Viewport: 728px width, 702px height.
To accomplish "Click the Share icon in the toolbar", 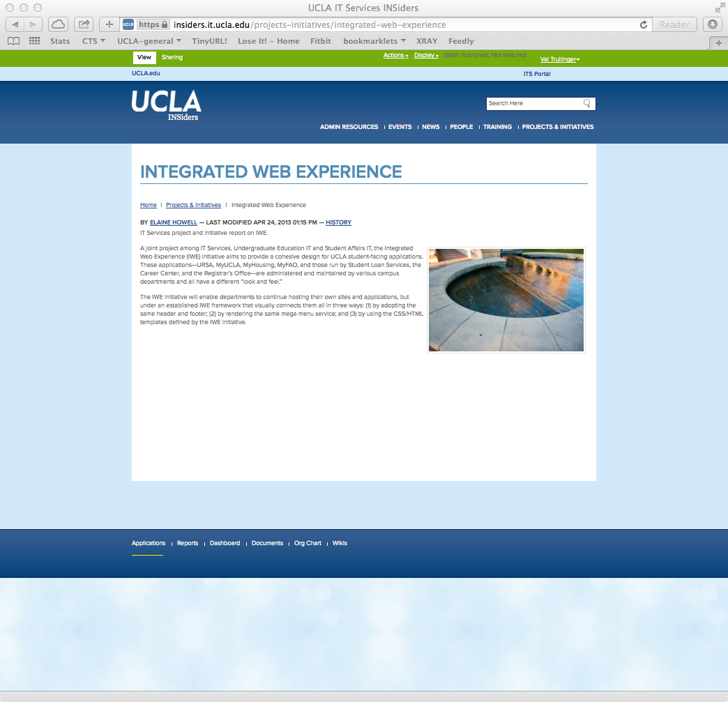I will (x=84, y=24).
